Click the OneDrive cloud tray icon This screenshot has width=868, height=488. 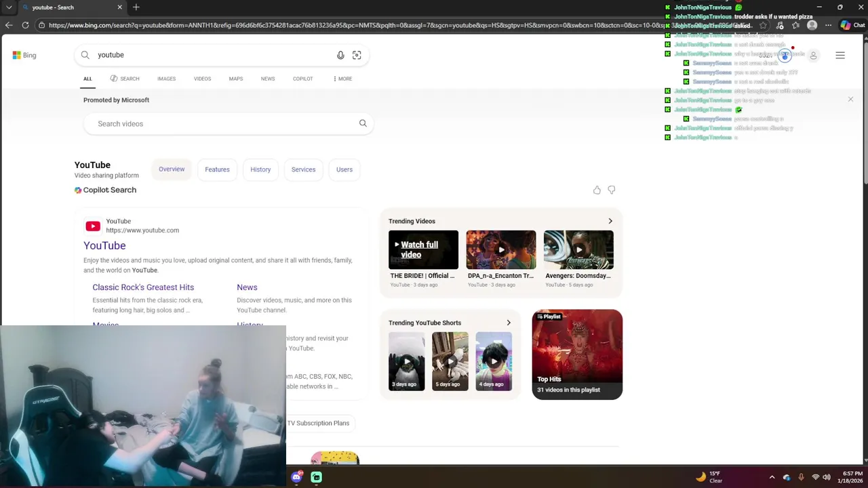coord(787,477)
